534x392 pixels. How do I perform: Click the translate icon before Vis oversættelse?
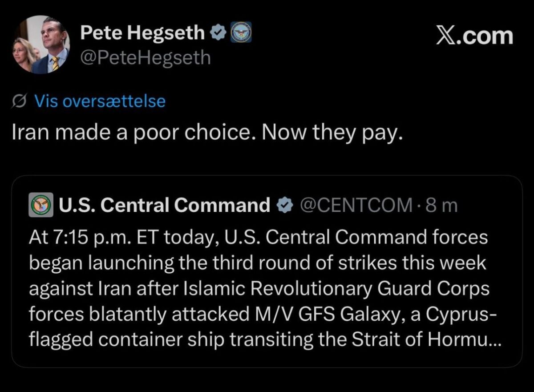coord(20,102)
